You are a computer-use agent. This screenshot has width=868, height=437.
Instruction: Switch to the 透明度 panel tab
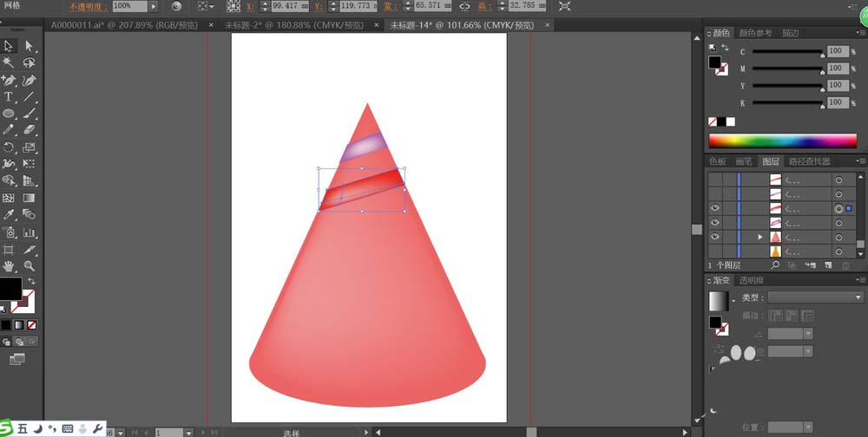751,280
